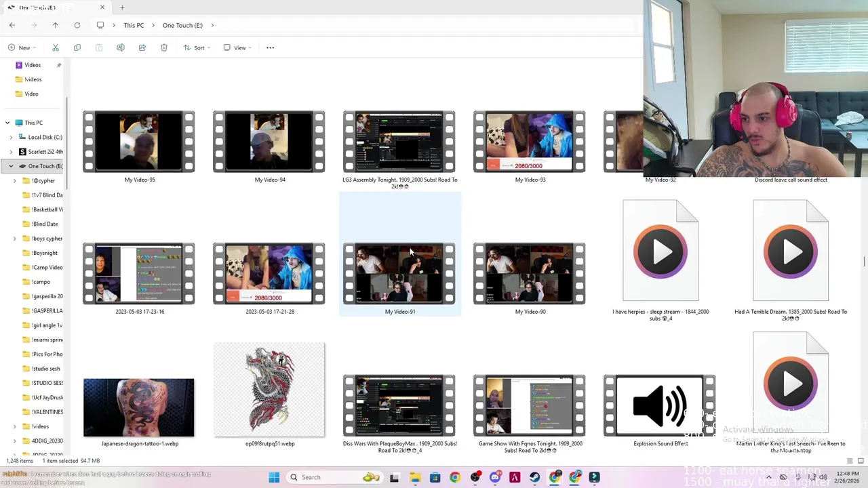Collapse One Touch (E:) tree node
Viewport: 868px width, 488px height.
(11, 166)
